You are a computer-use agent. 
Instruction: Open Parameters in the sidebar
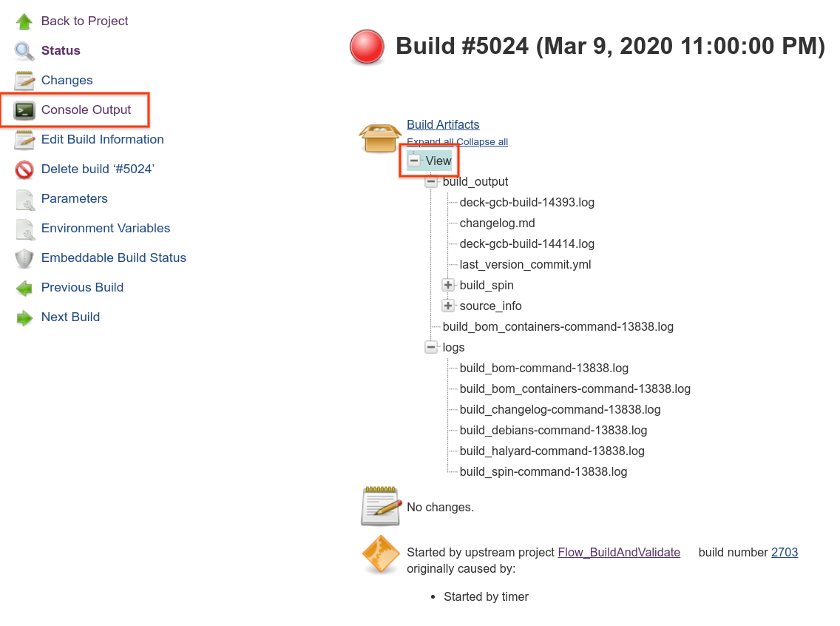pyautogui.click(x=75, y=198)
